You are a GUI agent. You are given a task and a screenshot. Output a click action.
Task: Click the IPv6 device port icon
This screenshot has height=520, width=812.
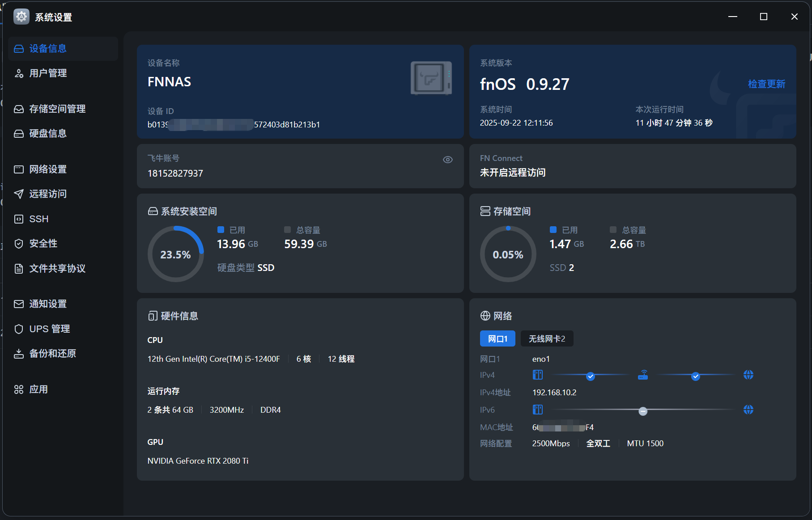click(538, 410)
